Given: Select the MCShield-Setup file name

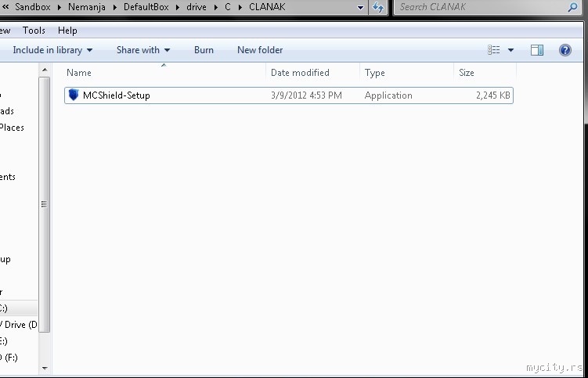Looking at the screenshot, I should (x=116, y=95).
